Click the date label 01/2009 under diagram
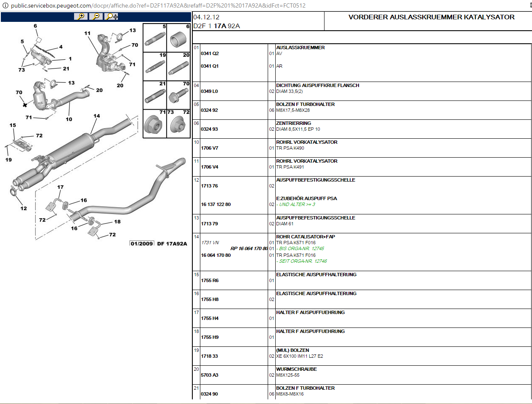The image size is (532, 404). [x=142, y=244]
